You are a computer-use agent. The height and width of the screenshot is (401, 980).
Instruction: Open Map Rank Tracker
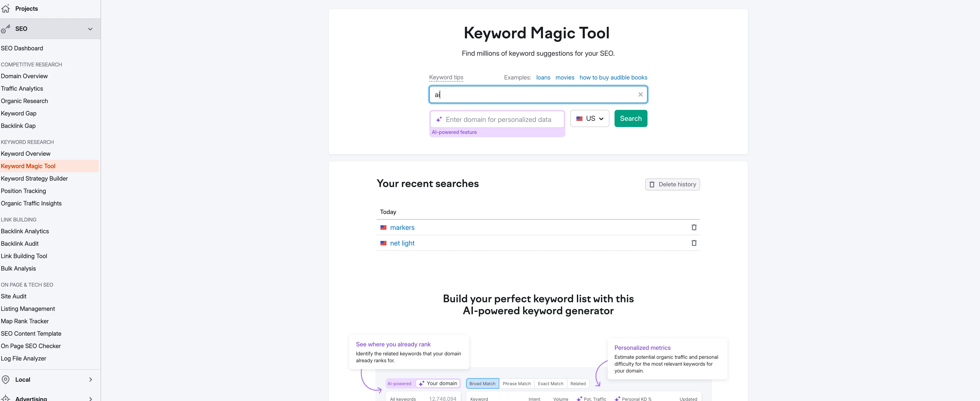tap(25, 321)
